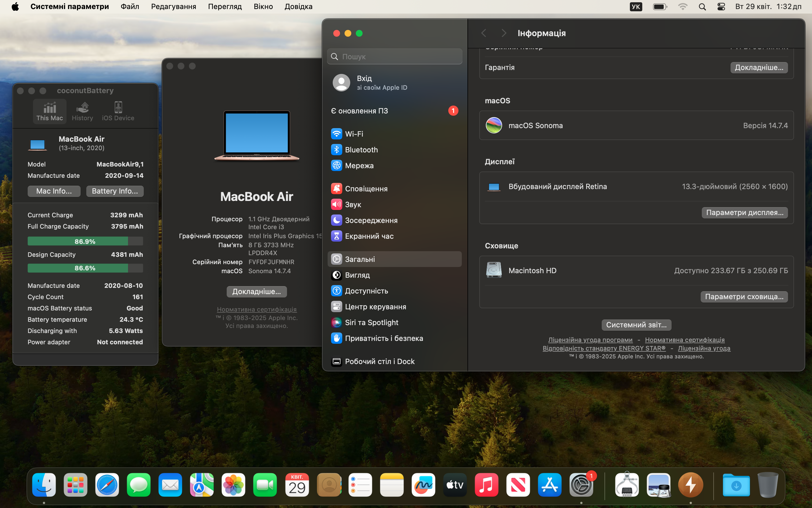
Task: Click Системний звіт... button
Action: coord(637,325)
